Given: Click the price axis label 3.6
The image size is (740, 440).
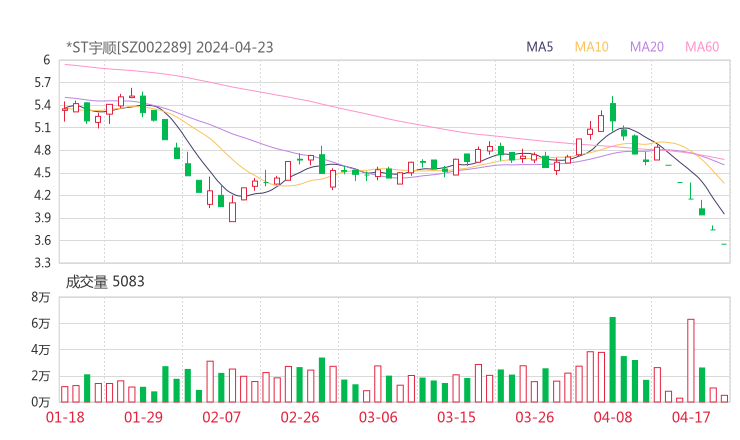Looking at the screenshot, I should tap(42, 240).
